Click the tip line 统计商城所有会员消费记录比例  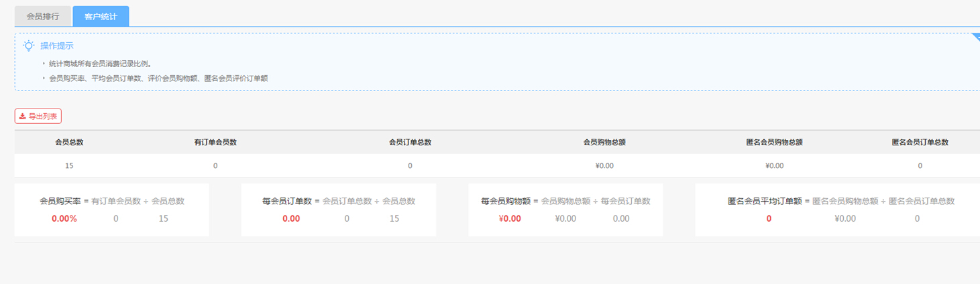tap(100, 64)
